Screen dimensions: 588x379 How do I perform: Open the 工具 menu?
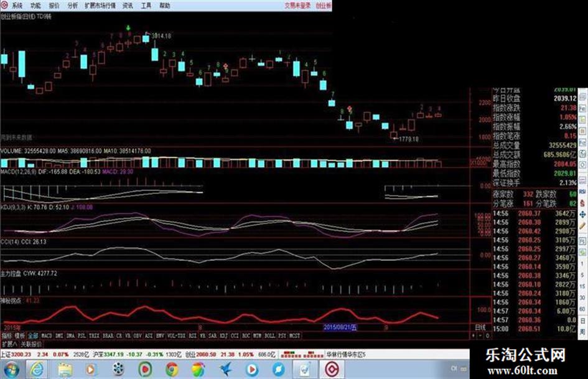click(x=146, y=6)
